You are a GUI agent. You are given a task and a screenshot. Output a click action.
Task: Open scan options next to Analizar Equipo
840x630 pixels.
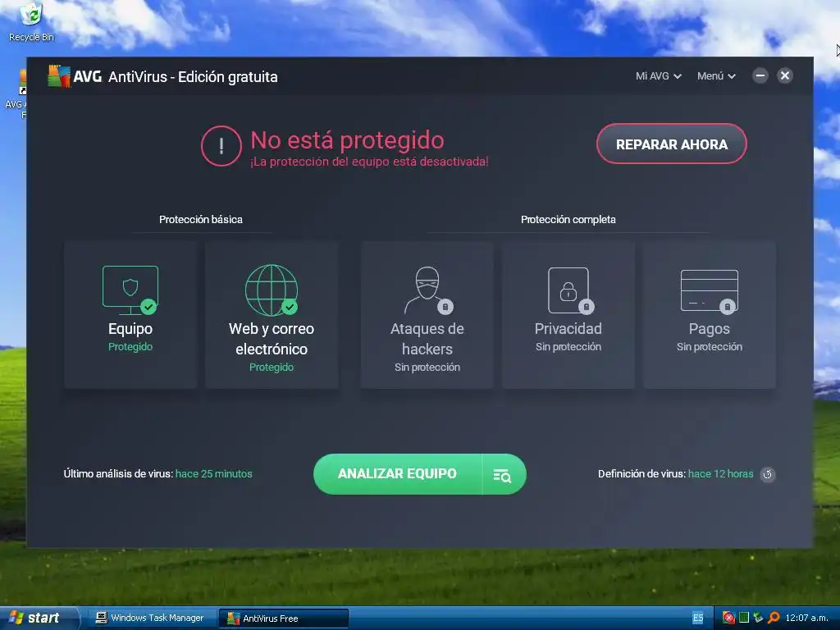(503, 474)
